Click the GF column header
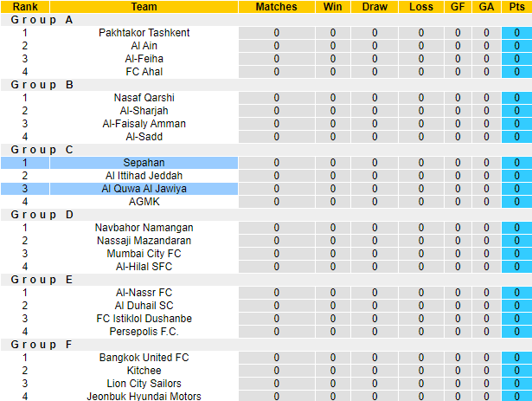Image resolution: width=532 pixels, height=401 pixels. (x=457, y=7)
